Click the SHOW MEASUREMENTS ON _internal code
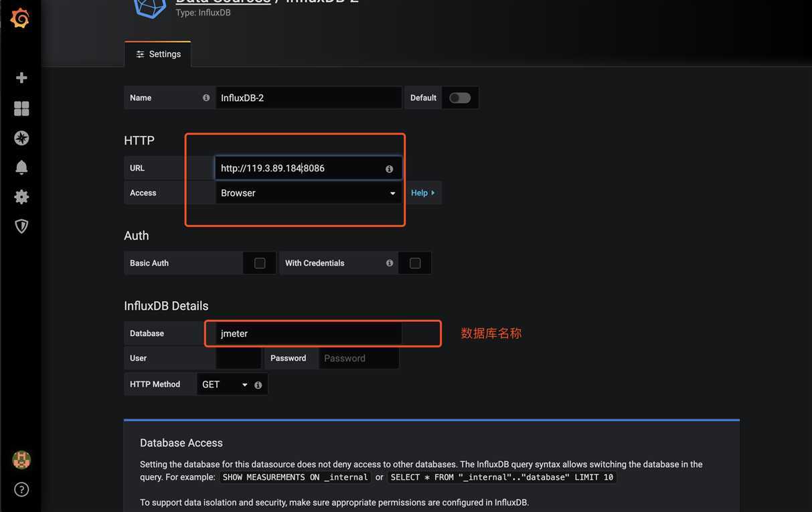Screen dimensions: 812x512 click(295, 477)
